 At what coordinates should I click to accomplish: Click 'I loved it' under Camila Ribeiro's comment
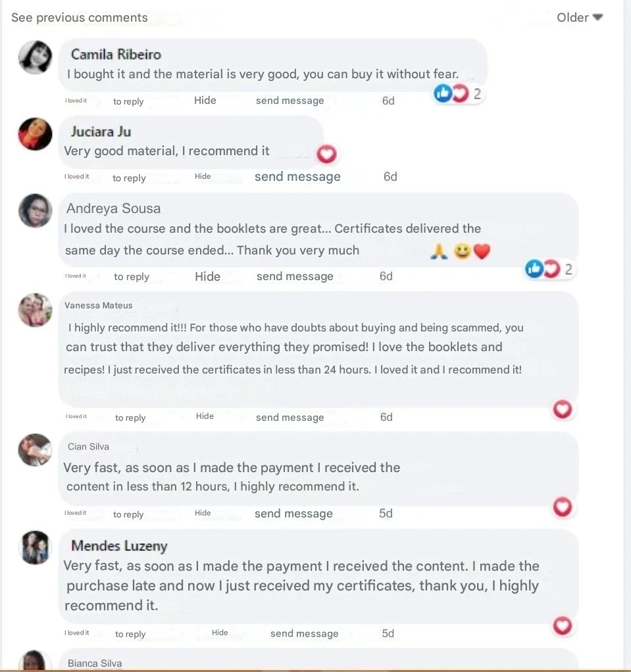(x=76, y=101)
